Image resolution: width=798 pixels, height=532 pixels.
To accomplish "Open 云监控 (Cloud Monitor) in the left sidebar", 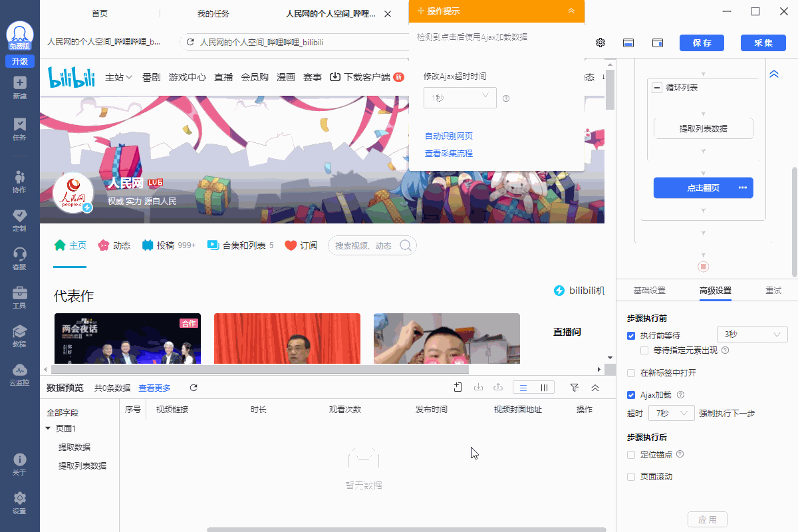I will click(x=20, y=374).
